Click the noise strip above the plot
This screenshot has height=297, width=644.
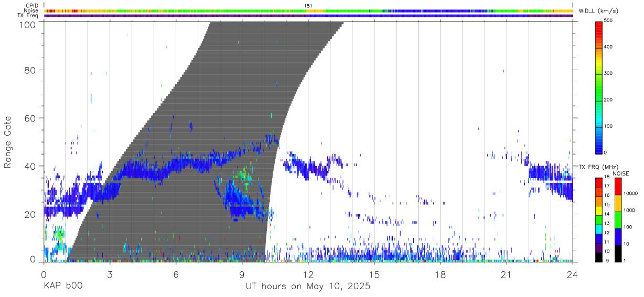[x=308, y=10]
